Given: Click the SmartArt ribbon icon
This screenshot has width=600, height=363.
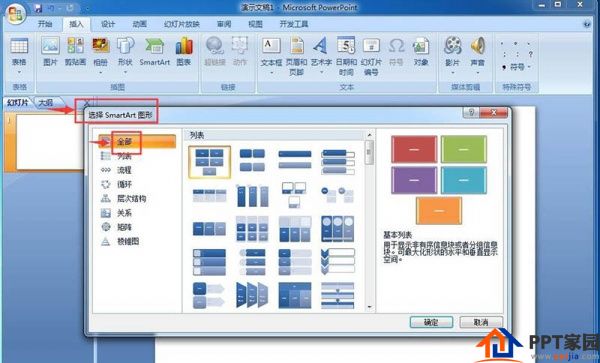Looking at the screenshot, I should pyautogui.click(x=154, y=52).
